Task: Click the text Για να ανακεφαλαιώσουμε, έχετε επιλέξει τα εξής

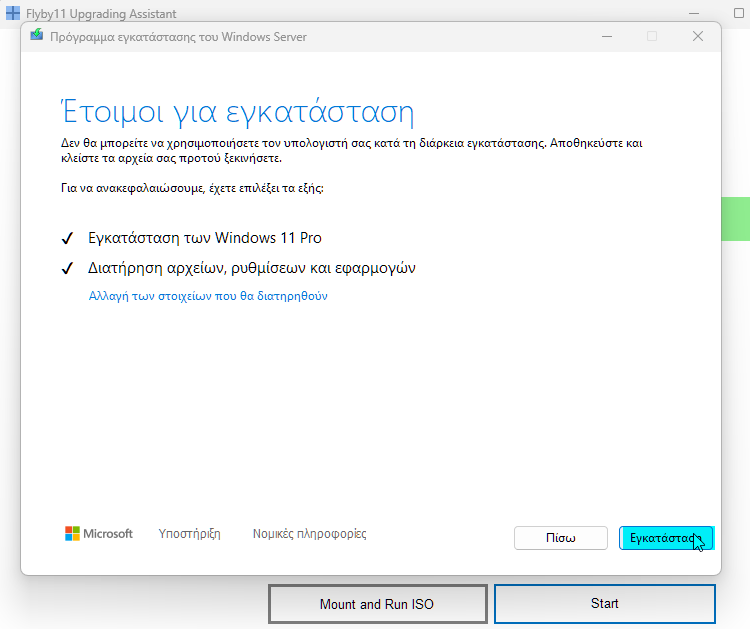Action: pos(192,188)
